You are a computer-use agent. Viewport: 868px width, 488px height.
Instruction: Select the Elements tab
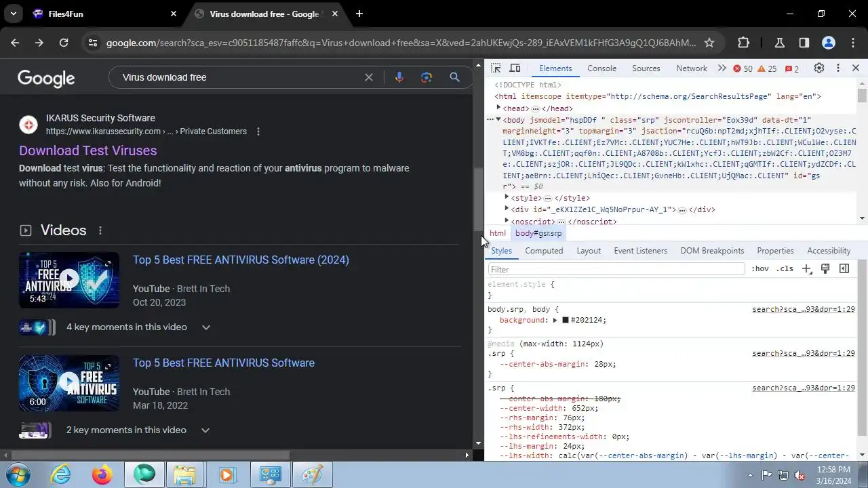pyautogui.click(x=555, y=68)
